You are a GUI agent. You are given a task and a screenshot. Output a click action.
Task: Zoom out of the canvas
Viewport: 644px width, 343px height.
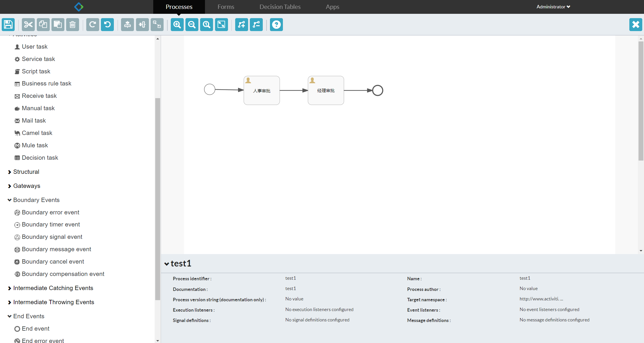coord(192,24)
